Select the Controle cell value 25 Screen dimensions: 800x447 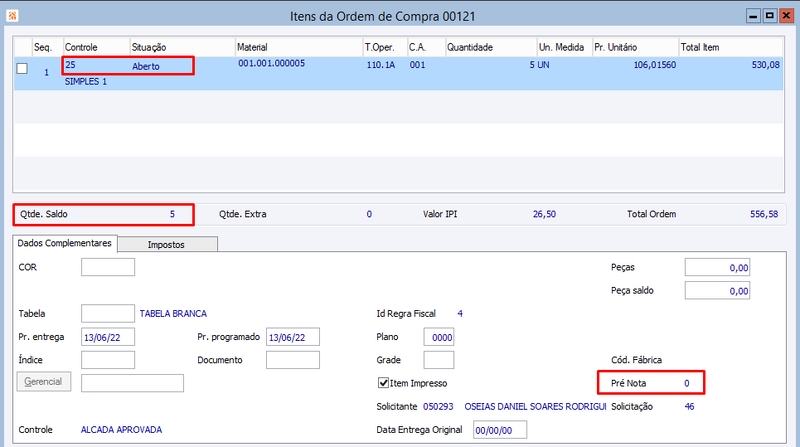[x=70, y=65]
